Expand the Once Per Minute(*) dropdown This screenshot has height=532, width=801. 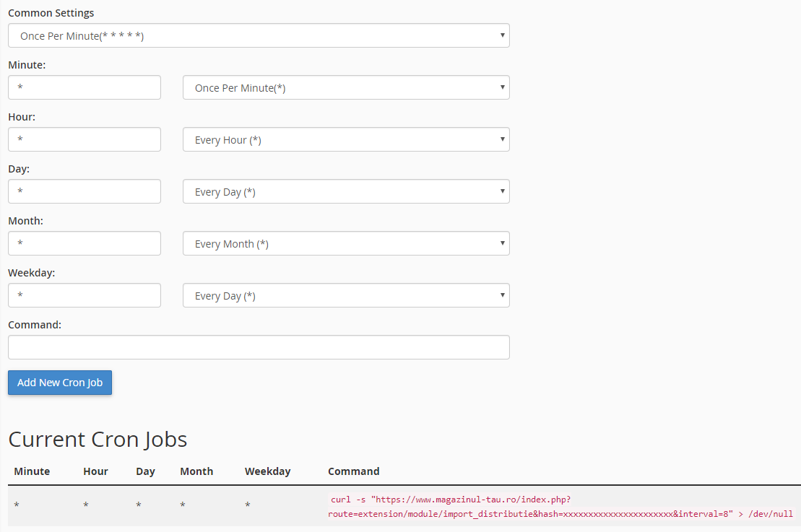(x=346, y=87)
